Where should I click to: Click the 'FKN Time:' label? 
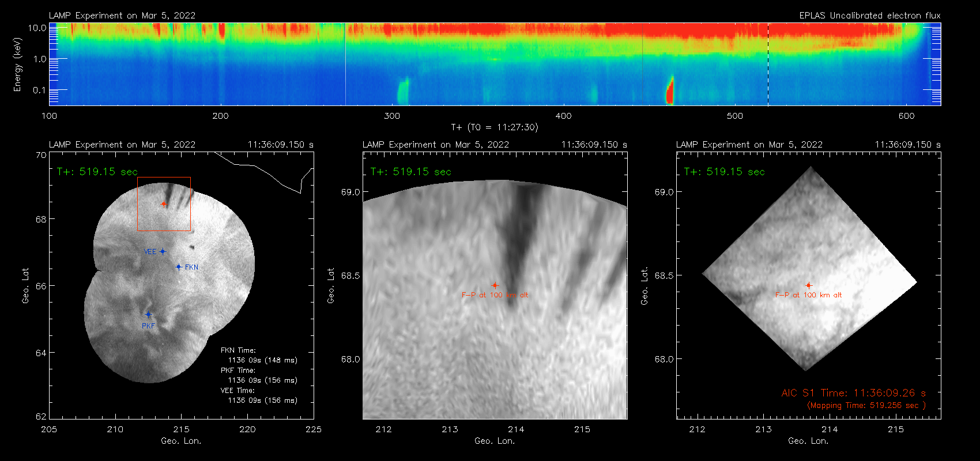tap(238, 350)
